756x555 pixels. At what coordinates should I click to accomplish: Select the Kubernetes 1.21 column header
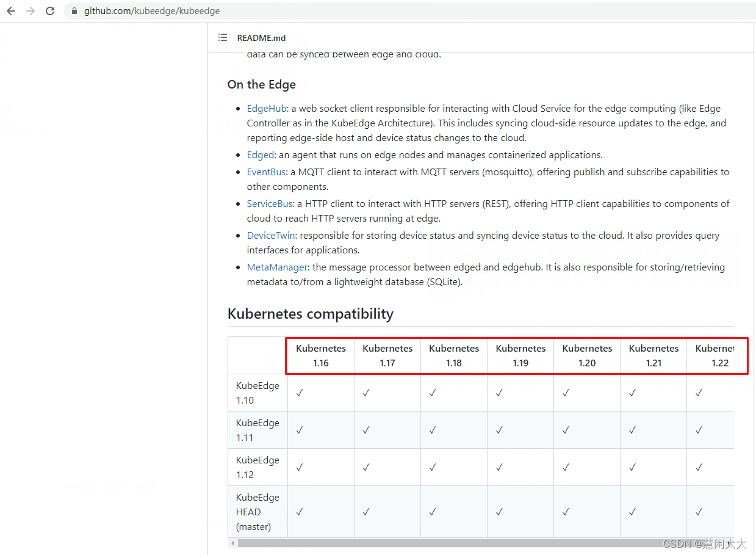click(x=653, y=355)
